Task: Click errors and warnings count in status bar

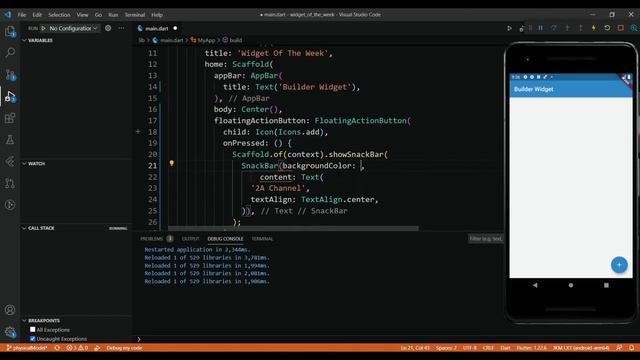Action: 77,348
